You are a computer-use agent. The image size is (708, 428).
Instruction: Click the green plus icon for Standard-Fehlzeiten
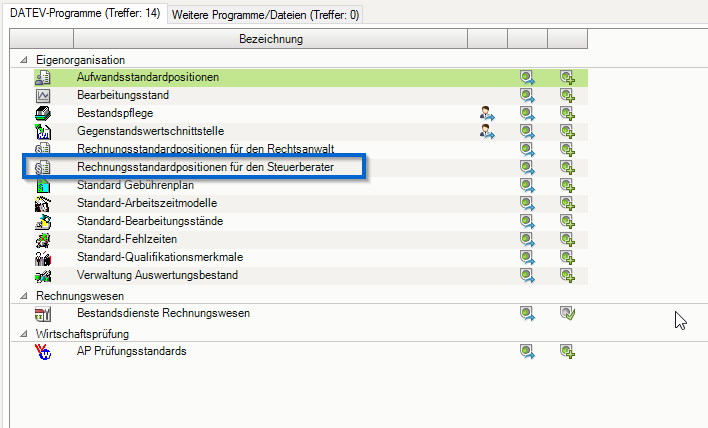(567, 240)
